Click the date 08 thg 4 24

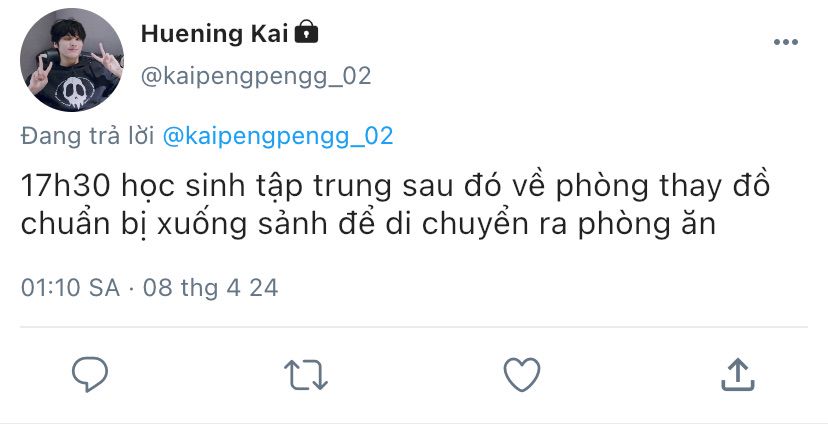click(210, 288)
